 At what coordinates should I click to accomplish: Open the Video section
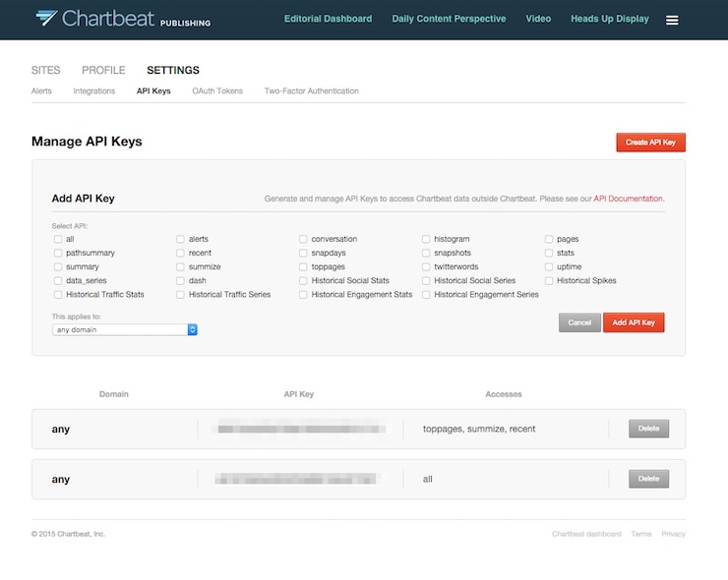click(x=538, y=19)
